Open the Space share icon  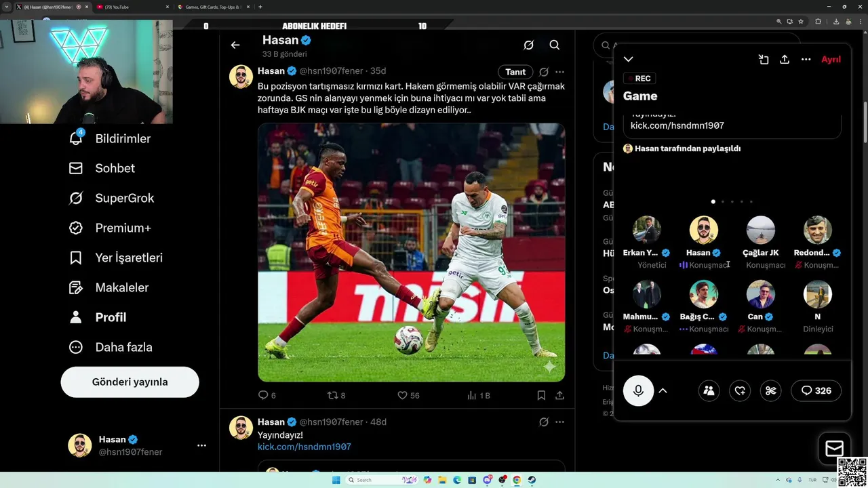(x=785, y=60)
